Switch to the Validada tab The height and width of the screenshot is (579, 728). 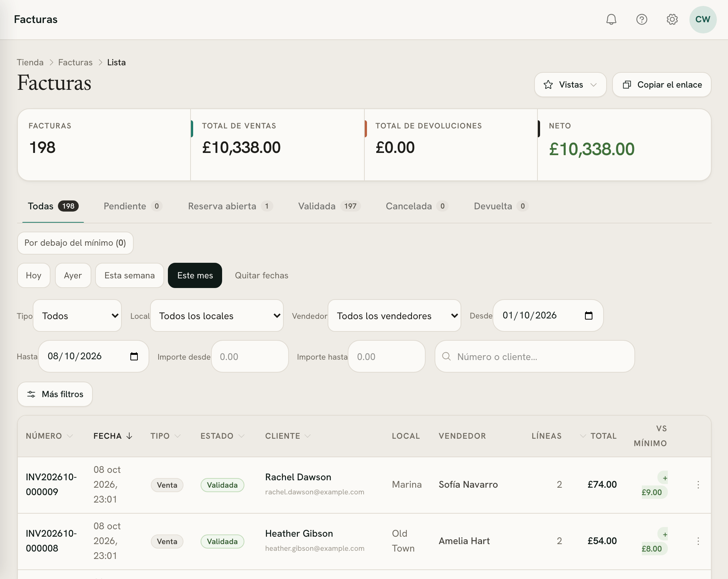(329, 206)
